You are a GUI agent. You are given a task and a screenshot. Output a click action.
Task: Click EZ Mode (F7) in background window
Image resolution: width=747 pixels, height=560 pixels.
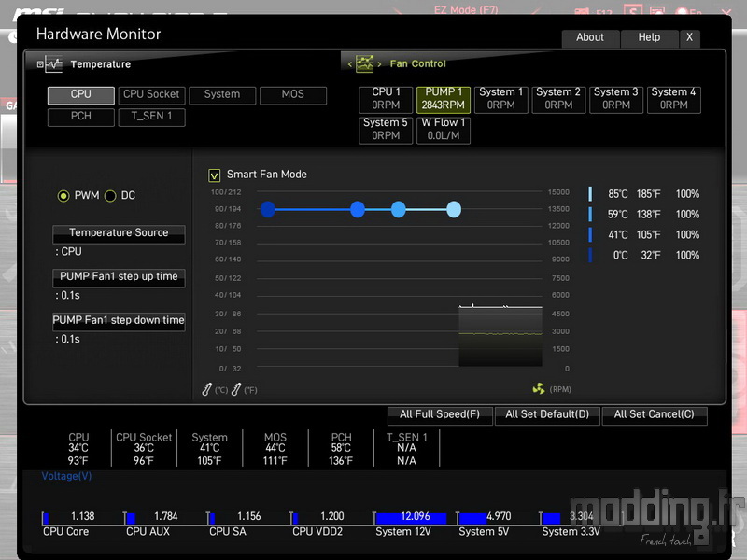click(466, 9)
